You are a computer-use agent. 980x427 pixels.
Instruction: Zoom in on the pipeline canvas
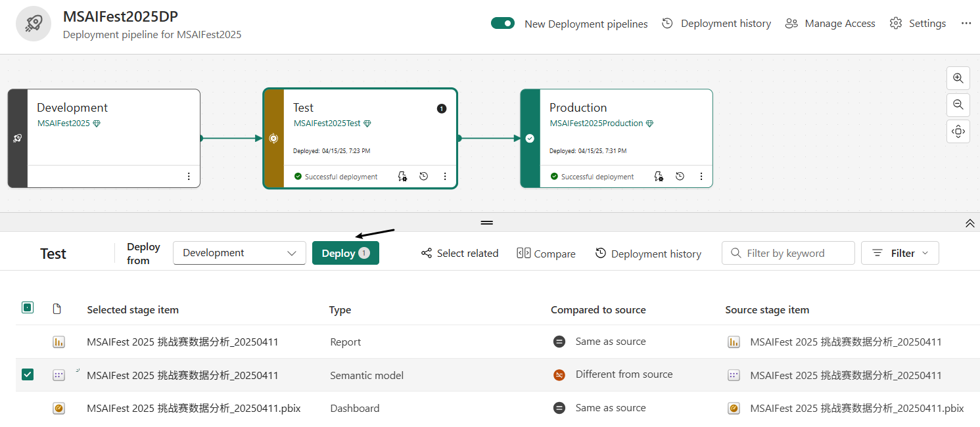click(x=958, y=78)
